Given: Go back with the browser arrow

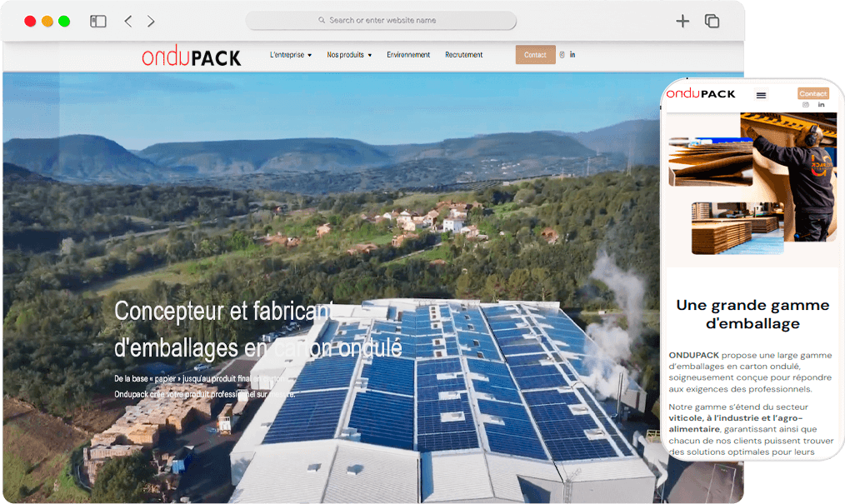Looking at the screenshot, I should pos(127,21).
